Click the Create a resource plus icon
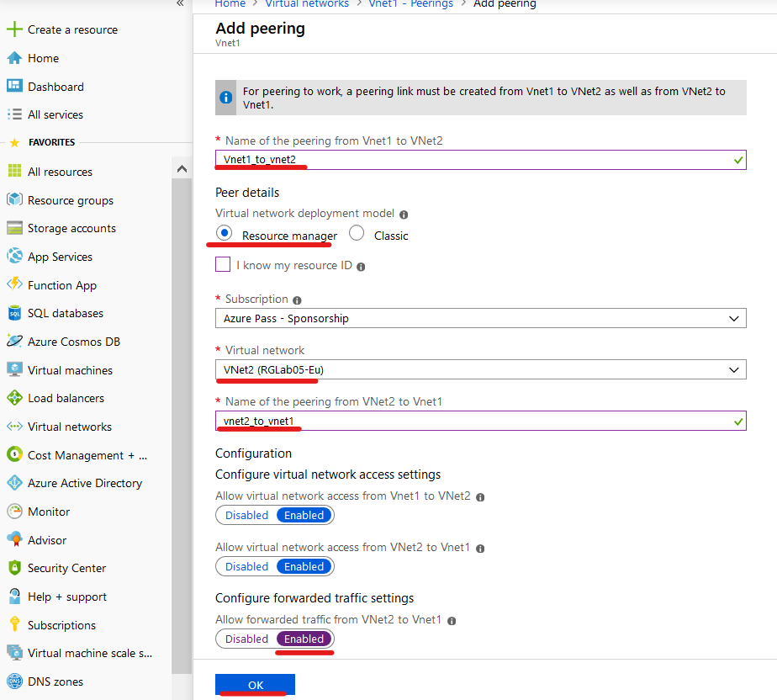 point(14,29)
